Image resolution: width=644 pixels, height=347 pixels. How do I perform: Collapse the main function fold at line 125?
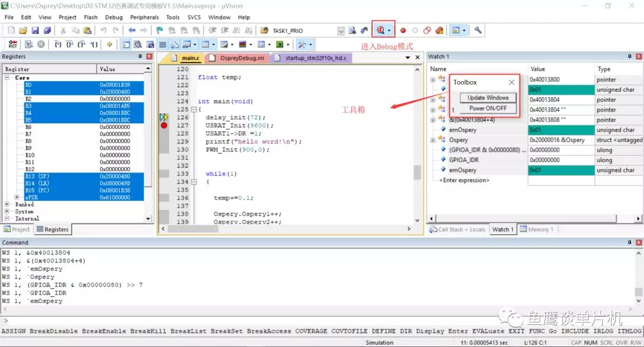194,110
